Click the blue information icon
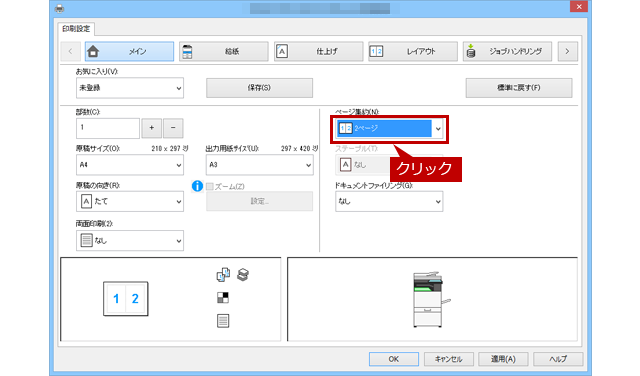The width and height of the screenshot is (640, 376). tap(197, 186)
